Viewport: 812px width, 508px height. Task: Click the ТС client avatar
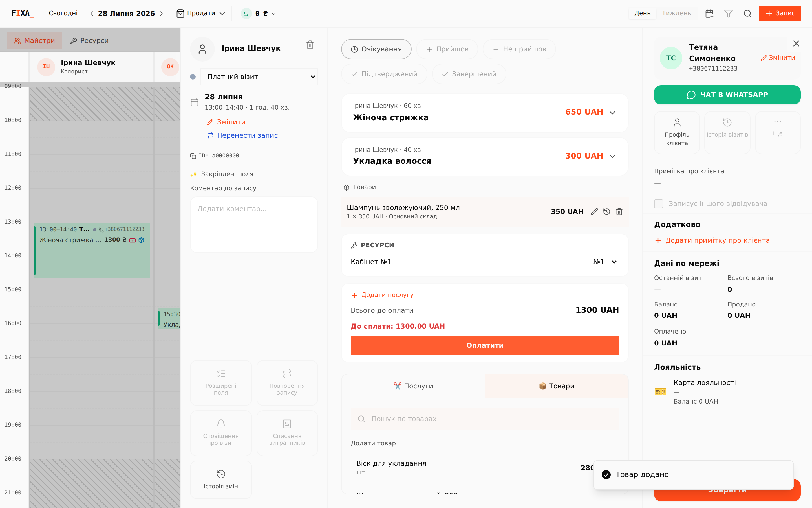click(671, 58)
